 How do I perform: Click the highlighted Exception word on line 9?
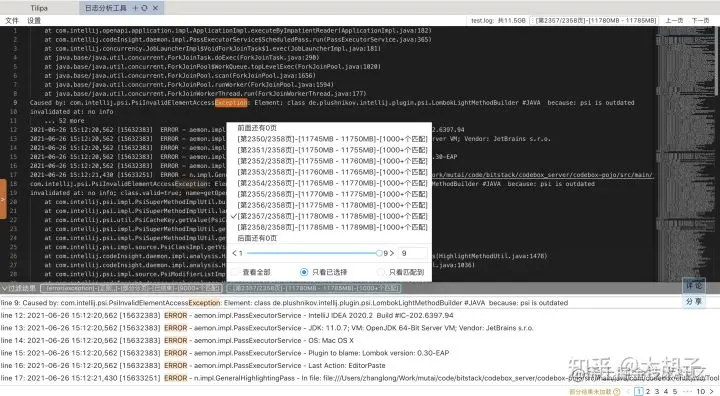231,102
